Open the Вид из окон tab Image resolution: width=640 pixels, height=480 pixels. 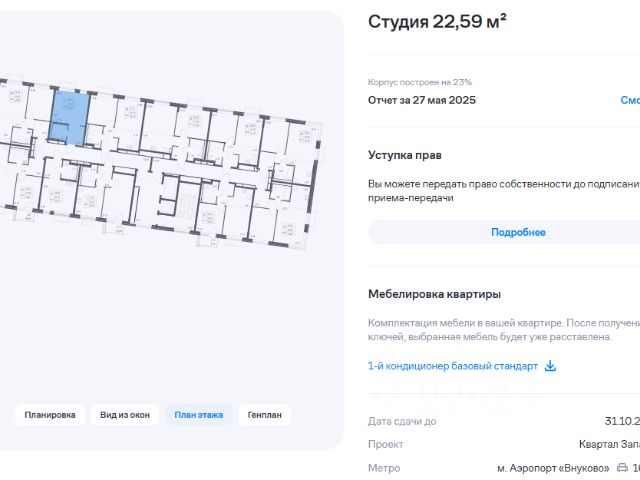[125, 415]
